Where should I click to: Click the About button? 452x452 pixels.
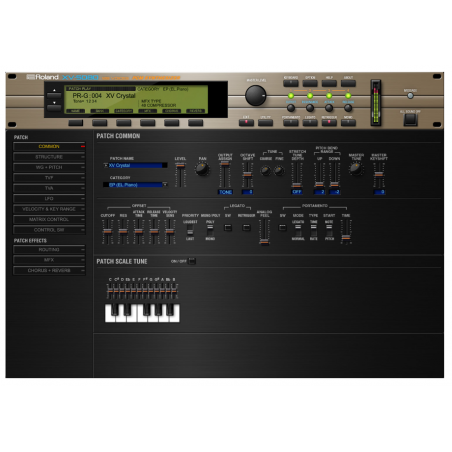[348, 83]
